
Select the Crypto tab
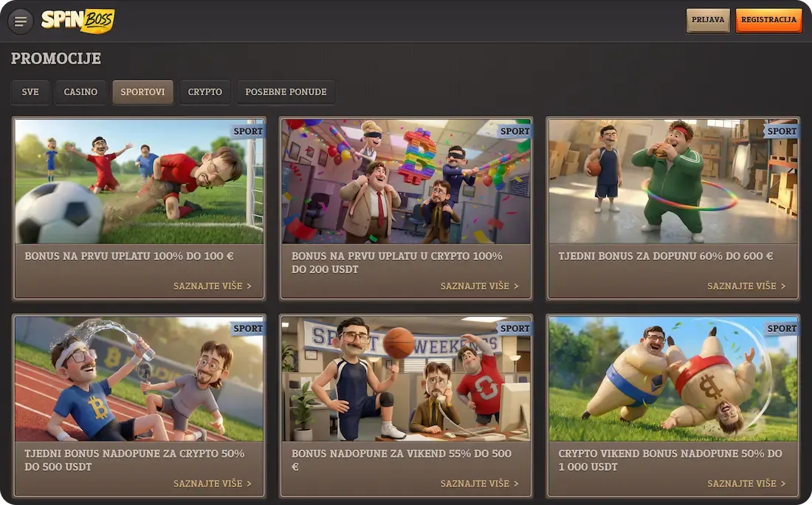click(205, 92)
